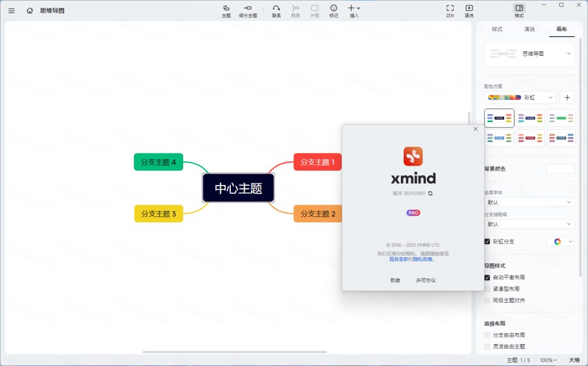Choose the last theme thumbnail in second row

[x=562, y=138]
